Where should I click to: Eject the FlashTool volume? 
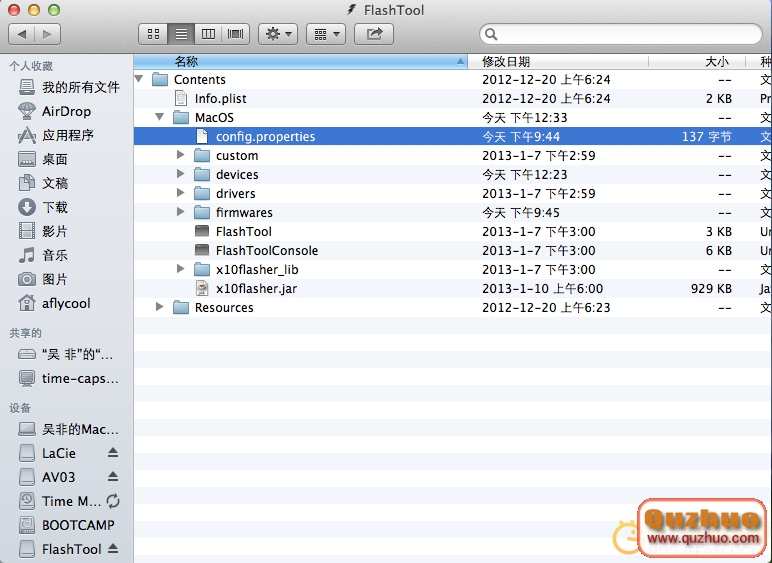[x=113, y=548]
